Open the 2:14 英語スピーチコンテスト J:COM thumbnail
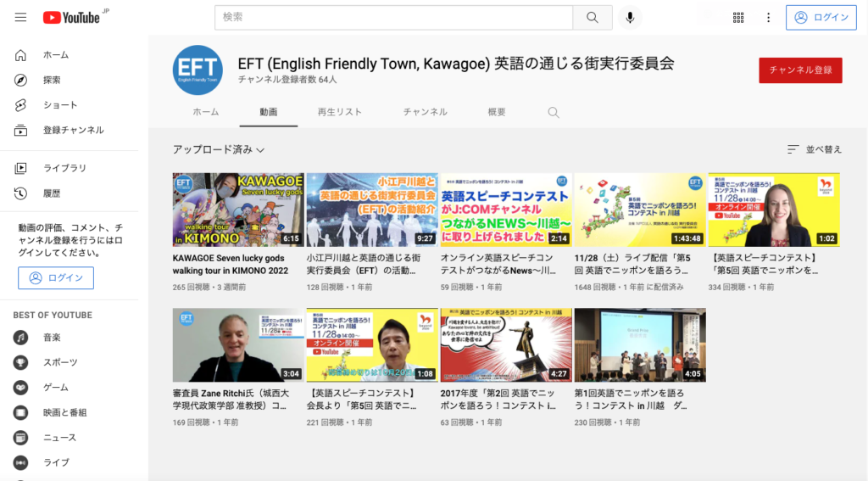 pyautogui.click(x=506, y=210)
